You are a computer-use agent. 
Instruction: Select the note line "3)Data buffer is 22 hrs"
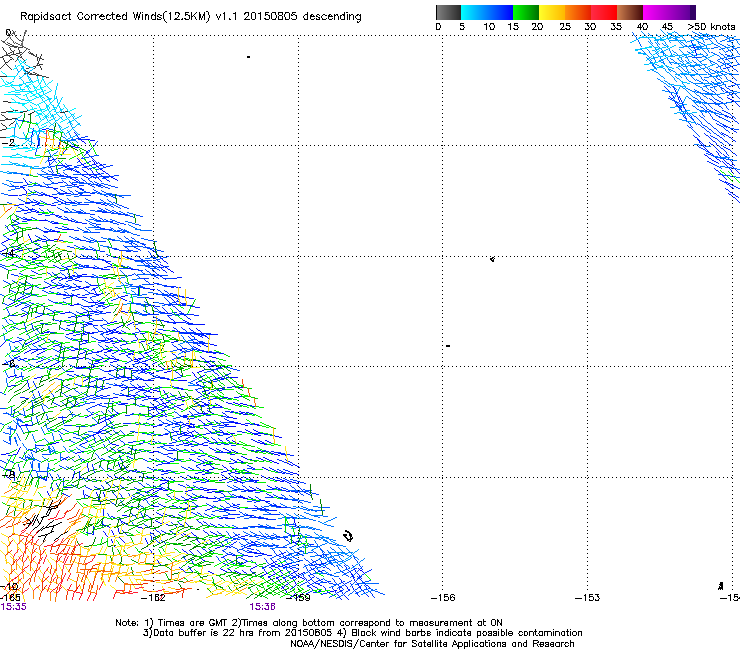(362, 633)
